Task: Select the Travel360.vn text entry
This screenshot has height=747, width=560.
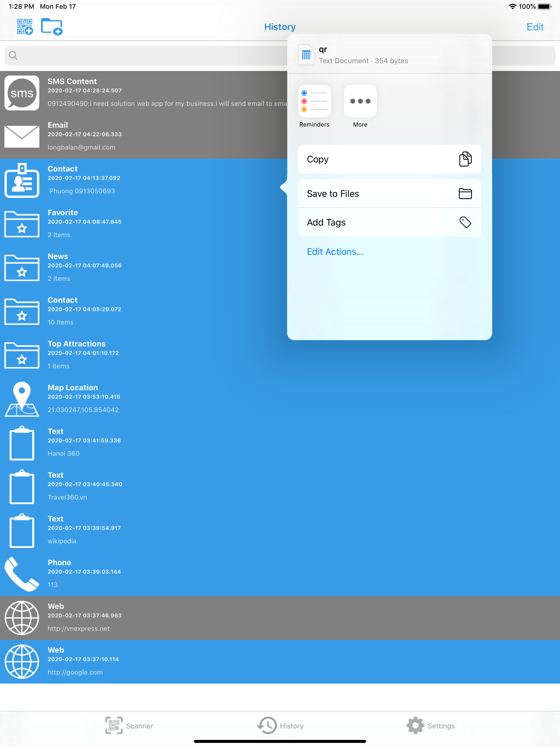Action: pyautogui.click(x=67, y=497)
